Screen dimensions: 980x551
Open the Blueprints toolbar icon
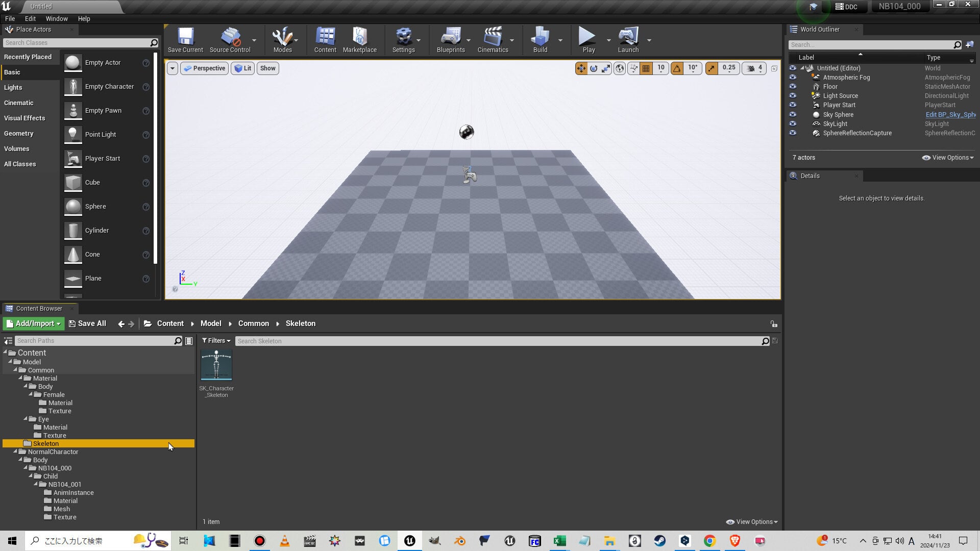pyautogui.click(x=451, y=40)
